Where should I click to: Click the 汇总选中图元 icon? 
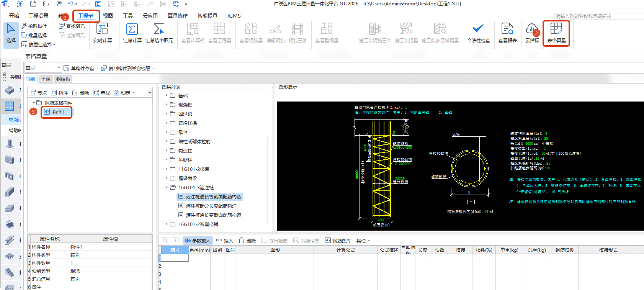click(x=159, y=29)
